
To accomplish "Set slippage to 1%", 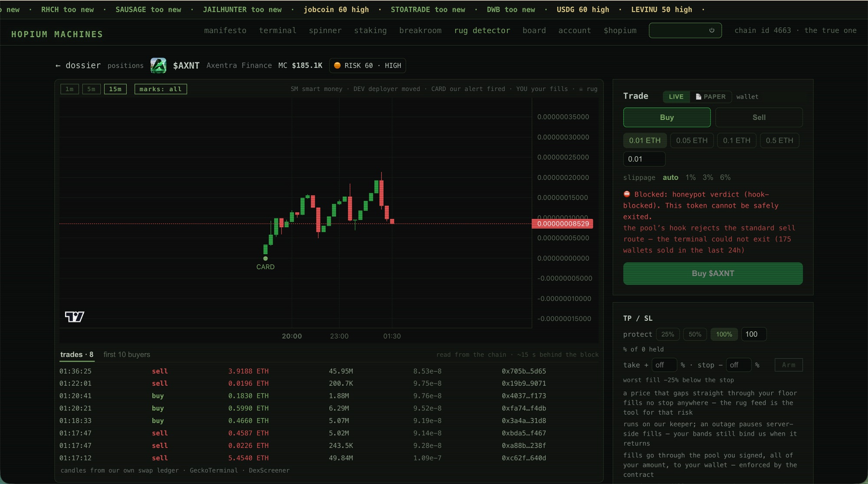I will click(x=690, y=178).
